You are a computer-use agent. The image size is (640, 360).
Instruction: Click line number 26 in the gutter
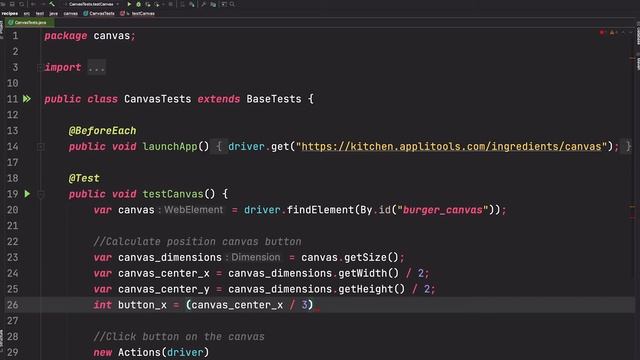13,305
